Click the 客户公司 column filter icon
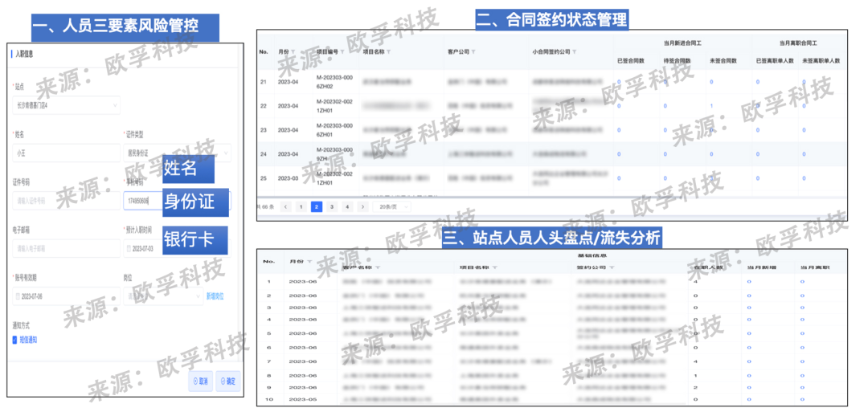Image resolution: width=868 pixels, height=416 pixels. click(473, 51)
